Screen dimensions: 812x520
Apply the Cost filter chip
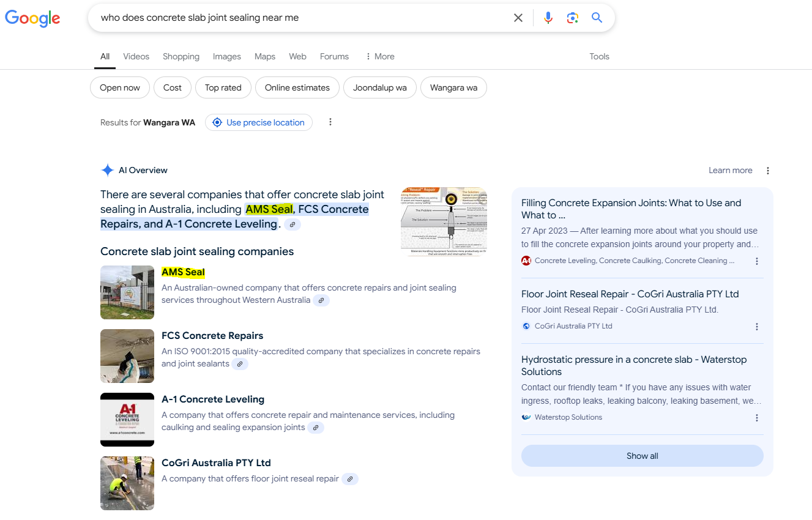point(173,87)
